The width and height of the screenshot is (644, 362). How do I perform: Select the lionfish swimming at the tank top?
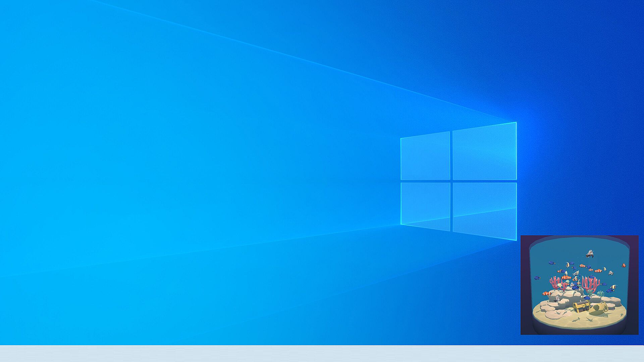click(590, 254)
